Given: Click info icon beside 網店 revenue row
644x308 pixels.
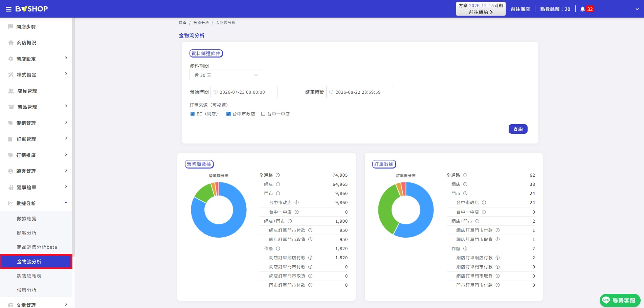Looking at the screenshot, I should pos(278,184).
